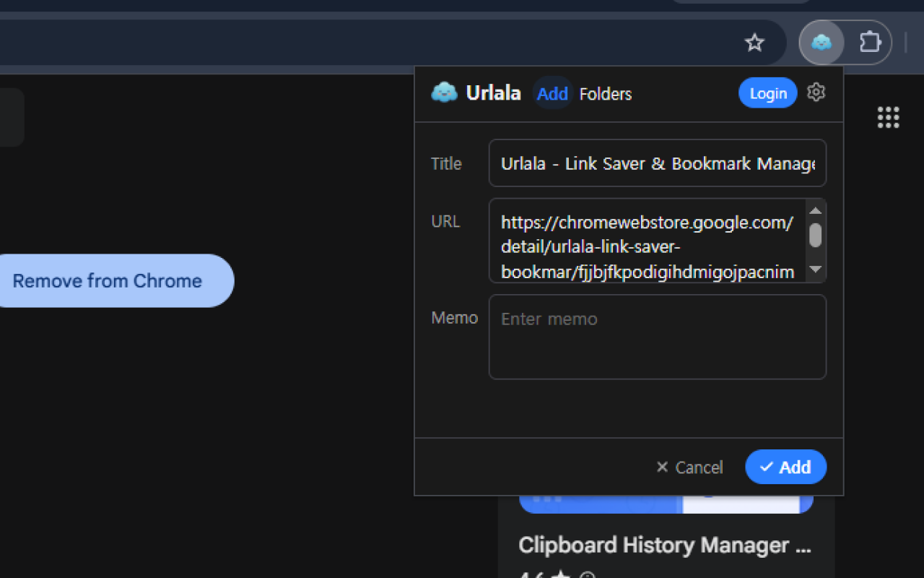Focus the Title input field
The image size is (924, 578).
(x=657, y=163)
